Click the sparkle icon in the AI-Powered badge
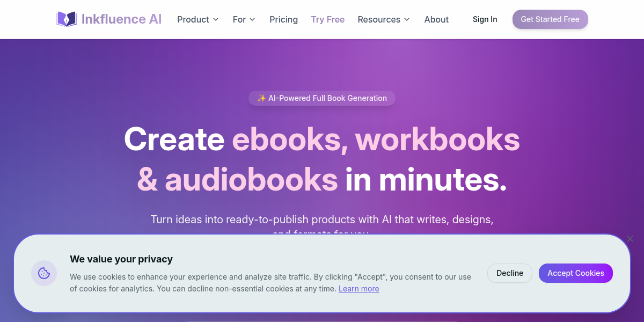Image resolution: width=644 pixels, height=322 pixels. [261, 98]
